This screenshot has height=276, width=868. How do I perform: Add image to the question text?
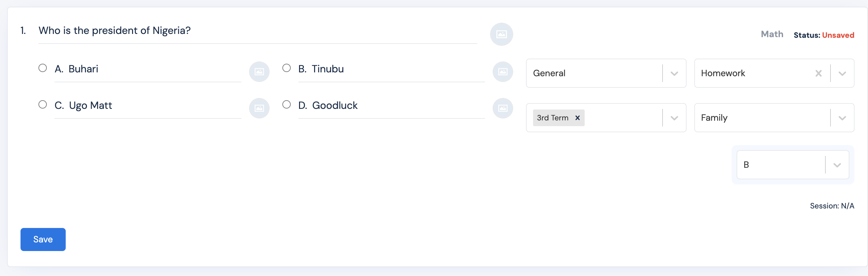point(501,34)
